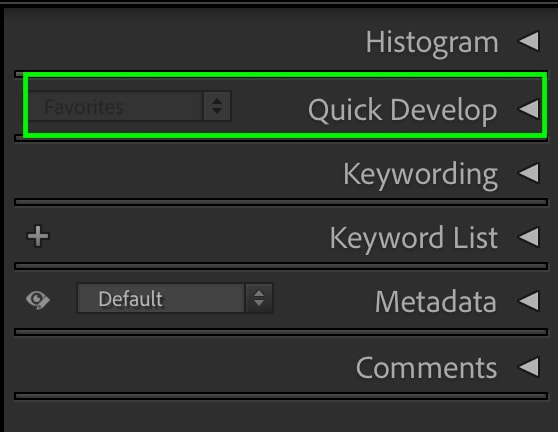Image resolution: width=558 pixels, height=432 pixels.
Task: Expand the Keywording panel triangle
Action: [x=529, y=173]
